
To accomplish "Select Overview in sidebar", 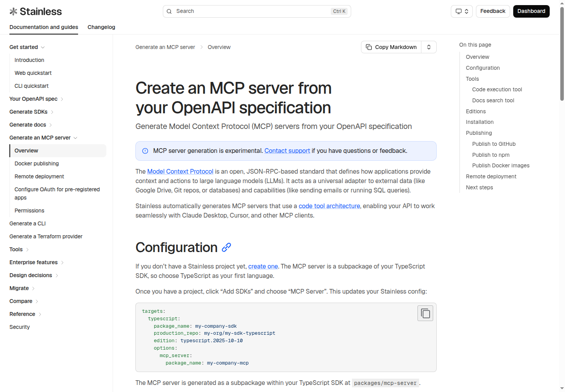I will click(x=58, y=151).
